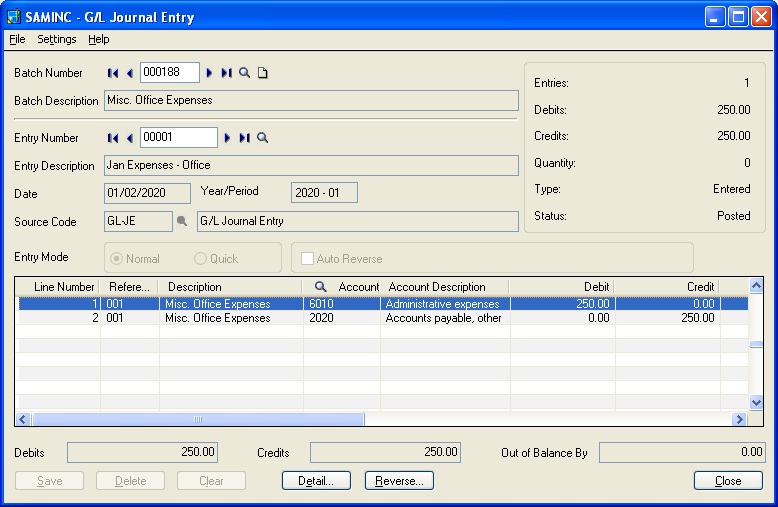Click Accounts payable, other cell
The height and width of the screenshot is (507, 778).
(x=445, y=318)
